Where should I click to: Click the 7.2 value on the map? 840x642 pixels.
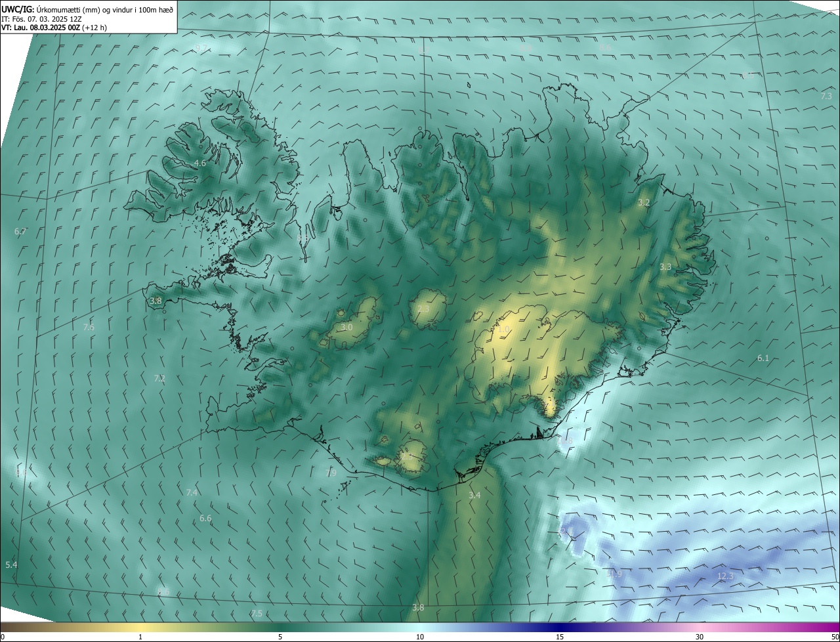pyautogui.click(x=159, y=378)
